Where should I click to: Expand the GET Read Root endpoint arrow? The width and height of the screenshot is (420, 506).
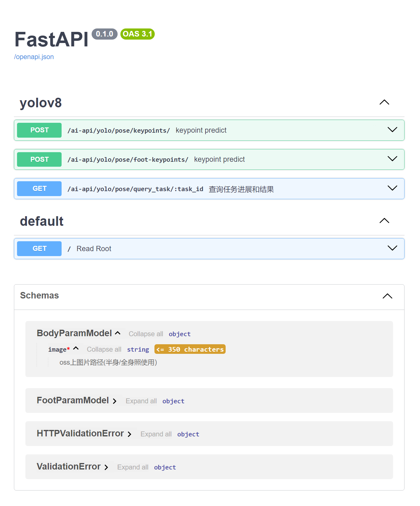pos(392,248)
